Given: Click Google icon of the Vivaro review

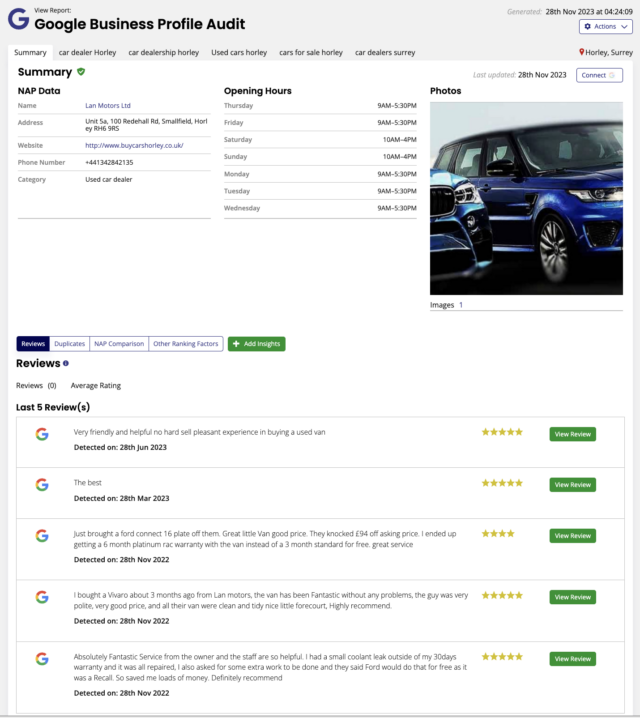Looking at the screenshot, I should point(42,597).
